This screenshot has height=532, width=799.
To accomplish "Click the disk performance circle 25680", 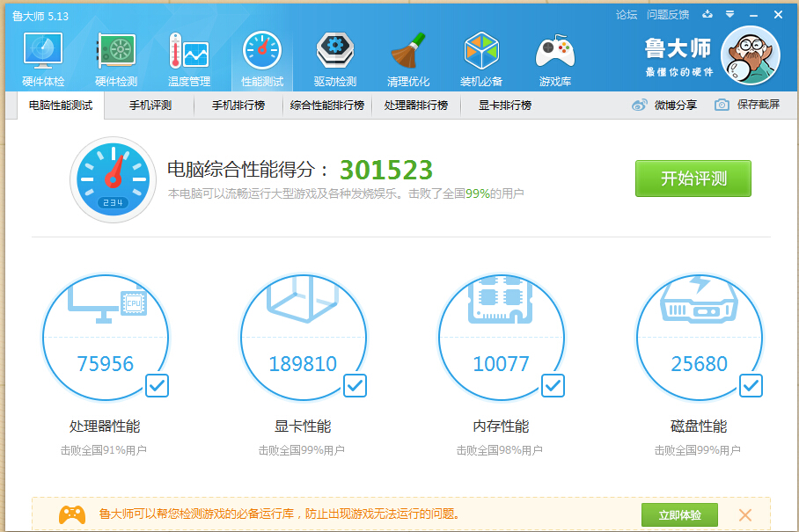I will pyautogui.click(x=699, y=338).
